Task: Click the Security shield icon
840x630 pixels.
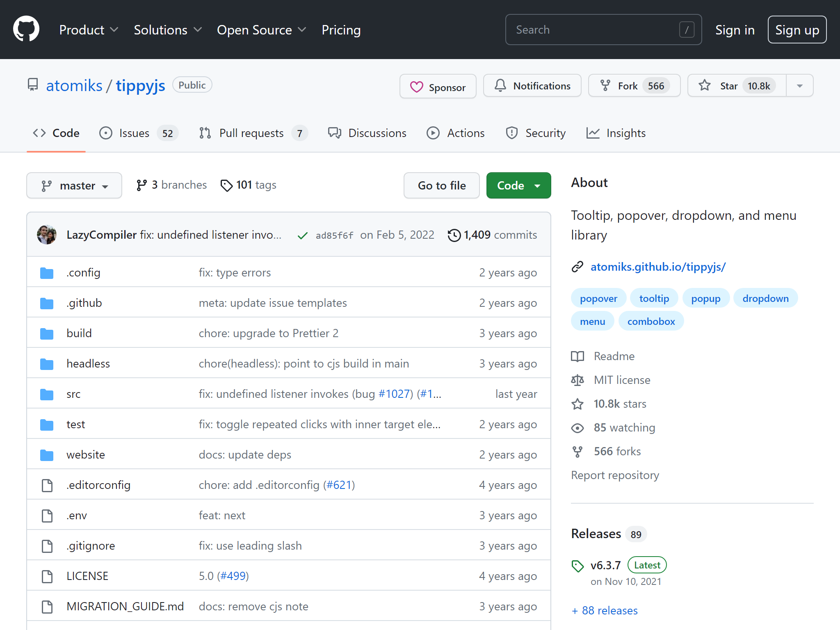Action: (511, 133)
